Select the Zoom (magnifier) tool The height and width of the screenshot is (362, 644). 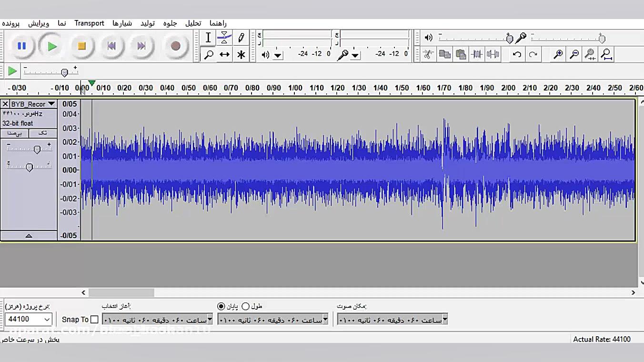click(208, 54)
